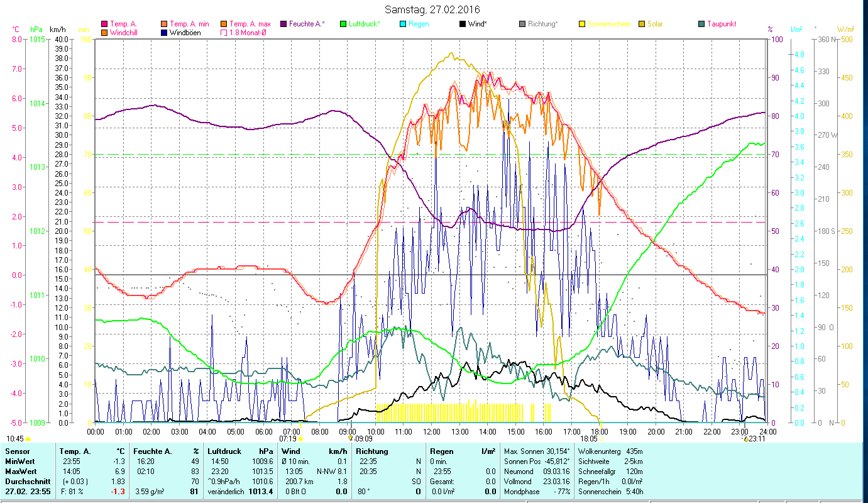The image size is (868, 503).
Task: Toggle the cyan Regen legend square
Action: pos(403,25)
